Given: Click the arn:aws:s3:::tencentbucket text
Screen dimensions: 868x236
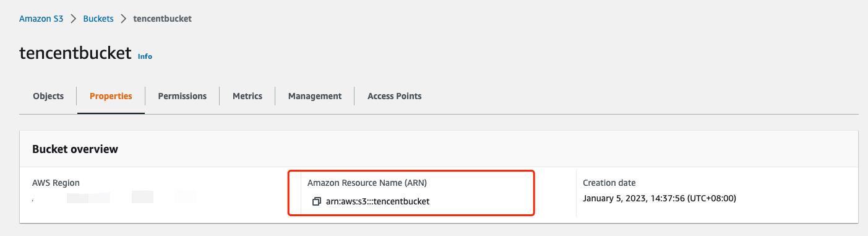Looking at the screenshot, I should (377, 201).
